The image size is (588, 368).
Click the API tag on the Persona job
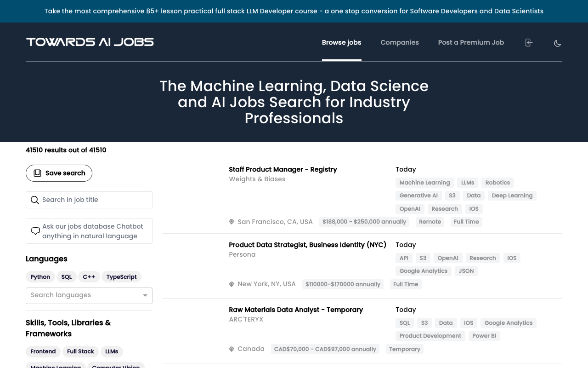click(x=404, y=258)
